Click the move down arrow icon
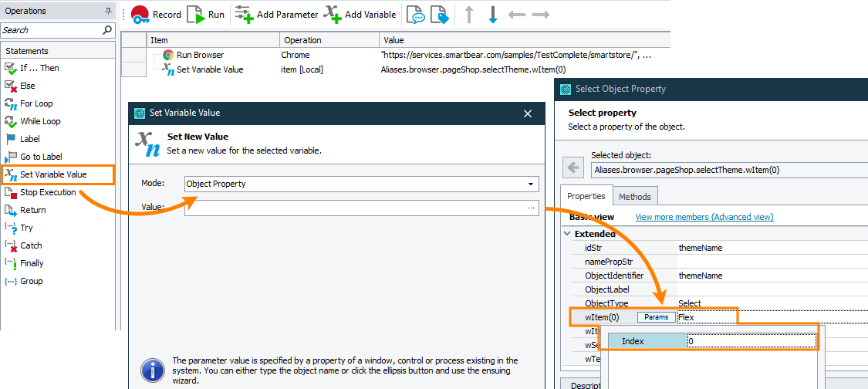Image resolution: width=868 pixels, height=389 pixels. click(x=493, y=15)
